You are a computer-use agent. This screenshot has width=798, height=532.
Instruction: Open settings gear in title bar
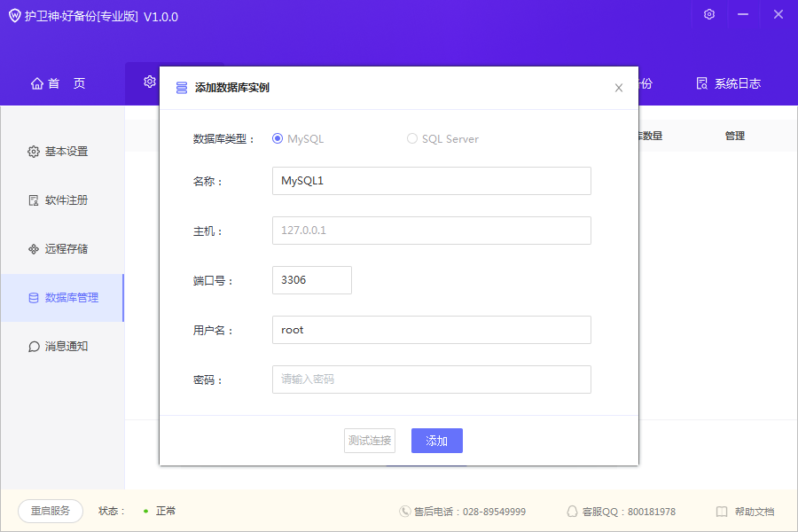tap(709, 14)
